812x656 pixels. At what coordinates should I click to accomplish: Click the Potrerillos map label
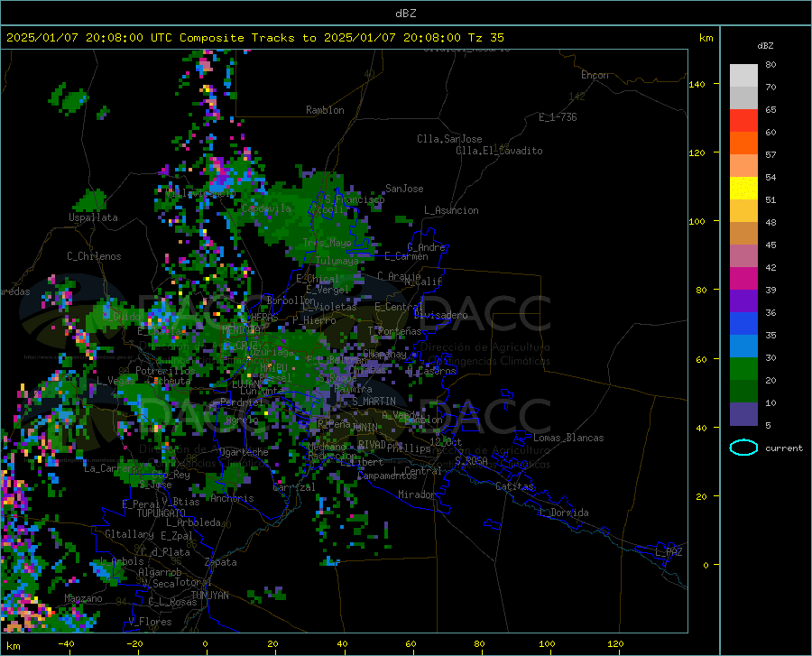pos(165,371)
